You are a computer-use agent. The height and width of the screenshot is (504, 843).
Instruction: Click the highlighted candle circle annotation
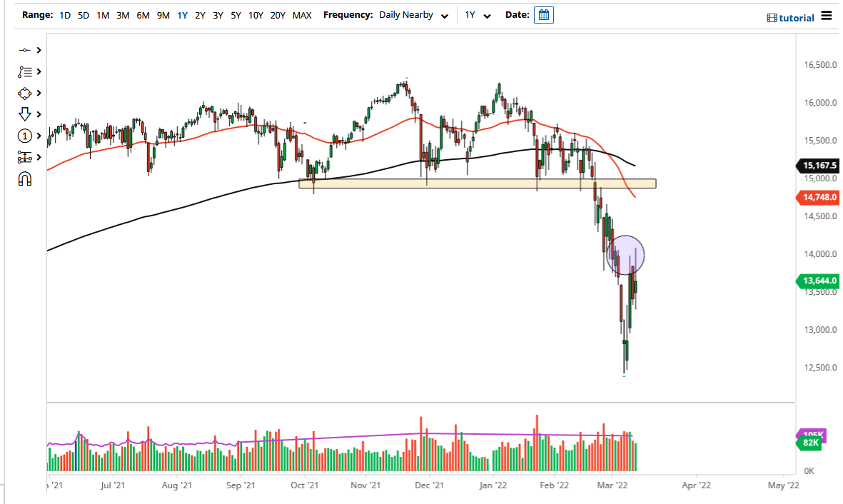(626, 255)
